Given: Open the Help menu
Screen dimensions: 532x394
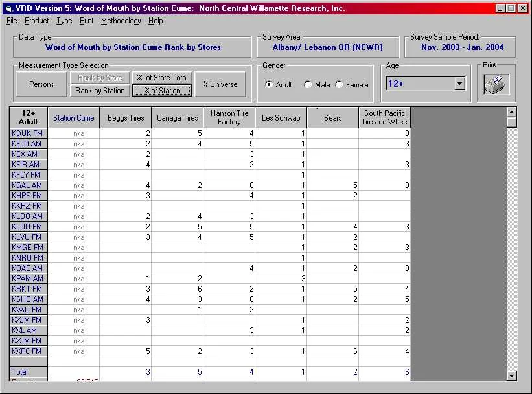Looking at the screenshot, I should pyautogui.click(x=156, y=21).
